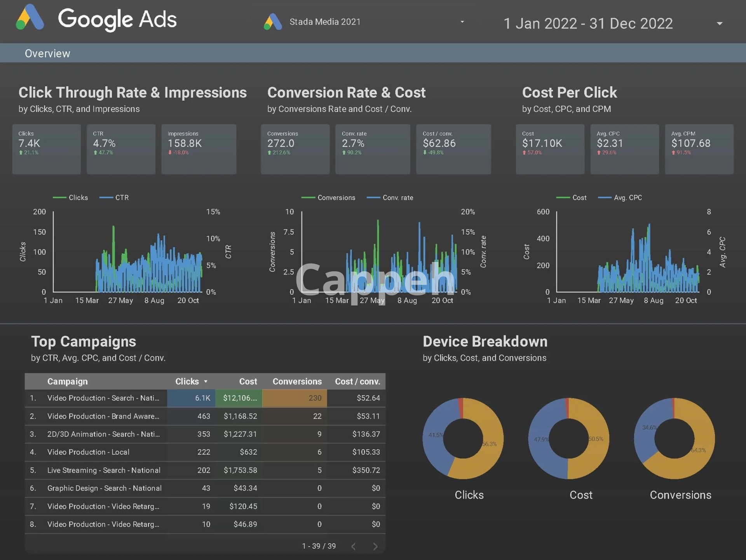The width and height of the screenshot is (746, 560).
Task: Select the Overview tab
Action: click(x=47, y=53)
